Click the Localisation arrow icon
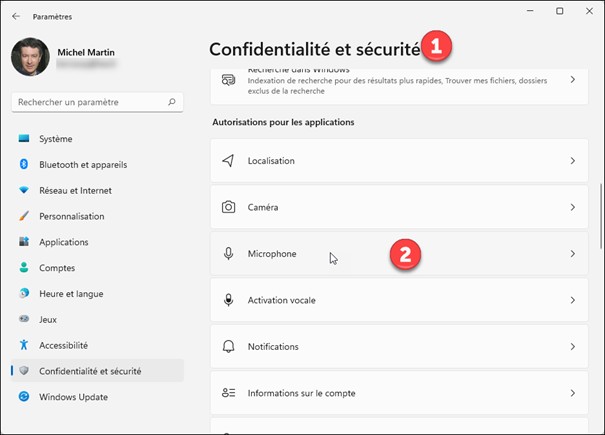This screenshot has height=435, width=605. 228,160
